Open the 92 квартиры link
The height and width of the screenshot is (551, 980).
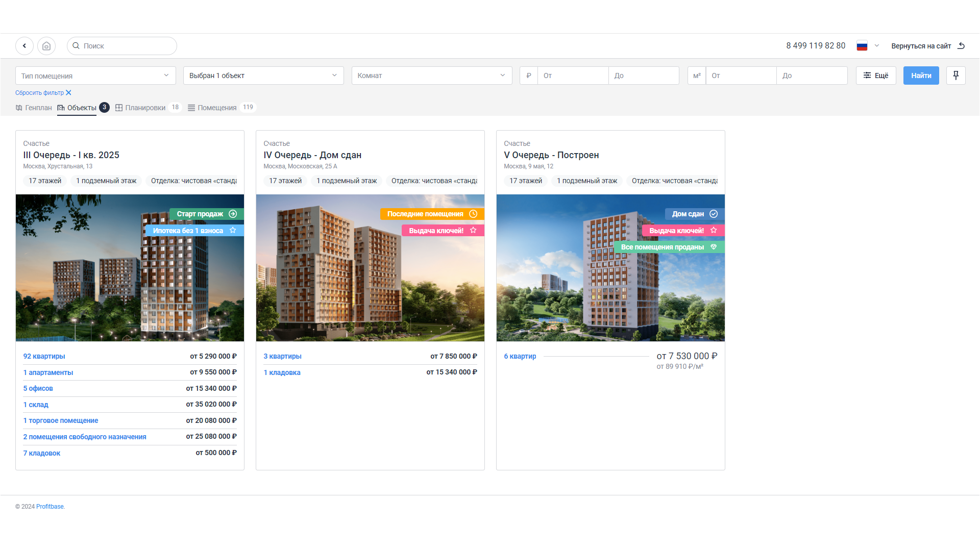(44, 356)
